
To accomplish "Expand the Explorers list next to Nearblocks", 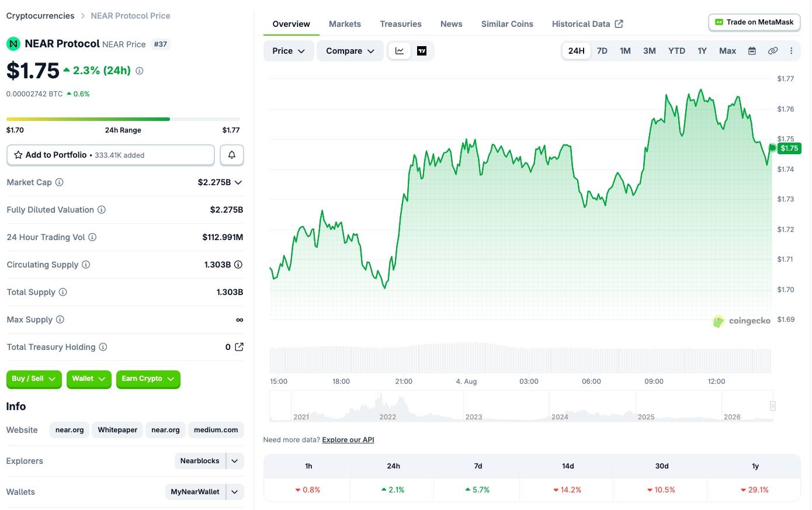I will 235,461.
